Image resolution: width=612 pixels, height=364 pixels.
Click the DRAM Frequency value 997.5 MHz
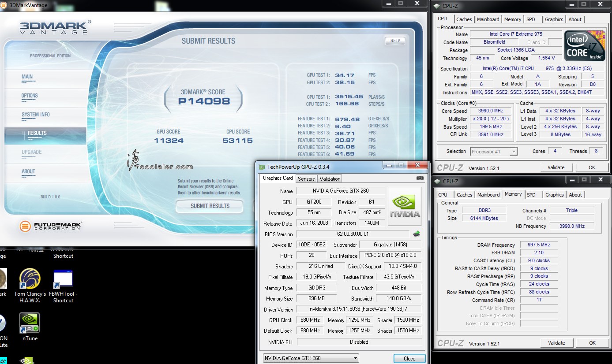pyautogui.click(x=538, y=245)
